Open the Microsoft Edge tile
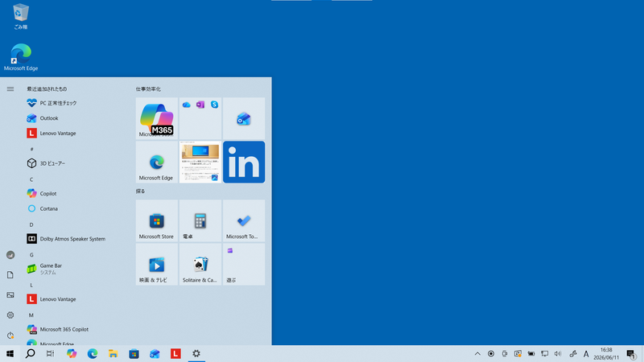 coord(156,162)
